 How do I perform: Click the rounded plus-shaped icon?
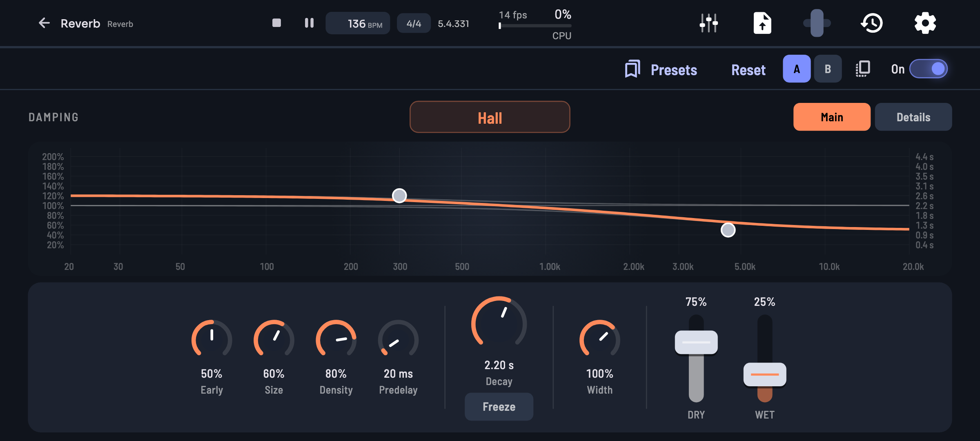[x=817, y=23]
